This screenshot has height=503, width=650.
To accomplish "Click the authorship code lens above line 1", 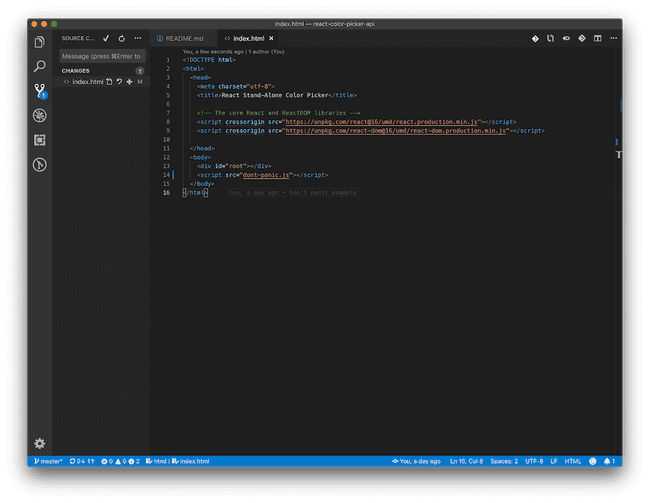I will 233,52.
